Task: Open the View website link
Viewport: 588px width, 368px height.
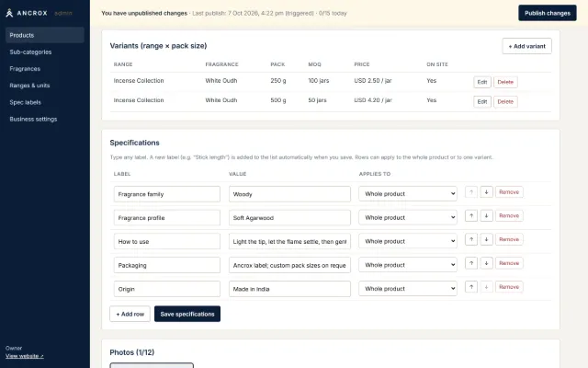Action: (x=25, y=356)
